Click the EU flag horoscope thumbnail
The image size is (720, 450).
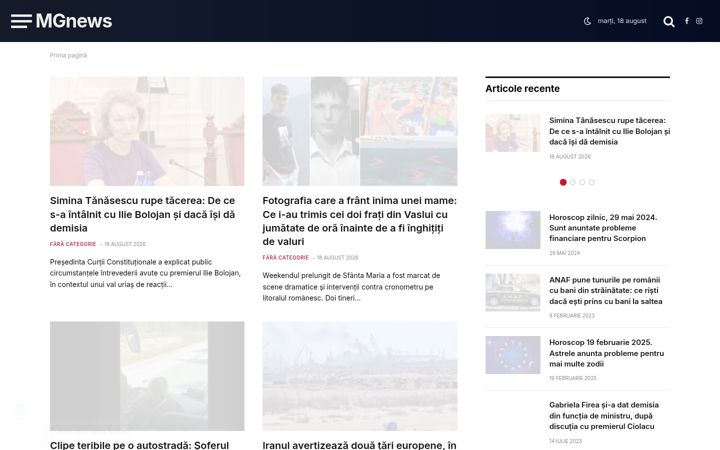(x=513, y=355)
